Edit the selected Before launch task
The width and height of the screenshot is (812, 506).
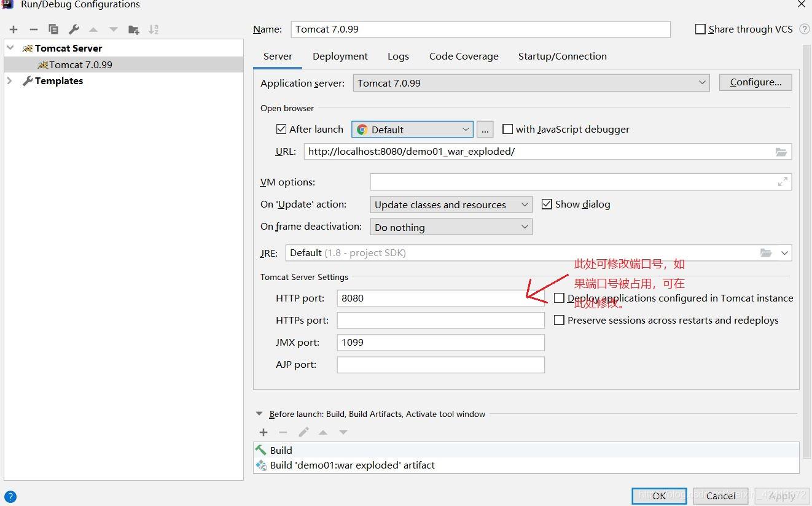[x=303, y=432]
